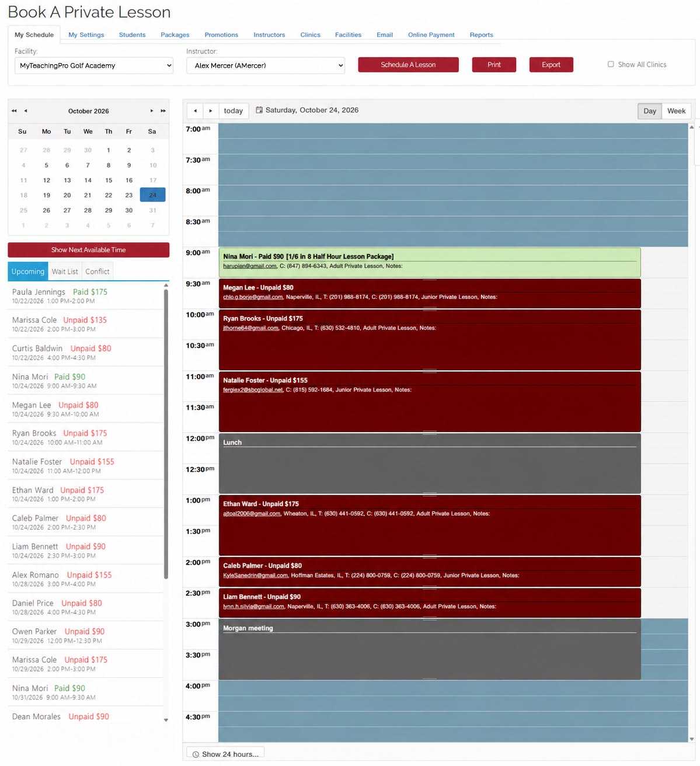
Task: Open the Promotions tab
Action: 221,35
